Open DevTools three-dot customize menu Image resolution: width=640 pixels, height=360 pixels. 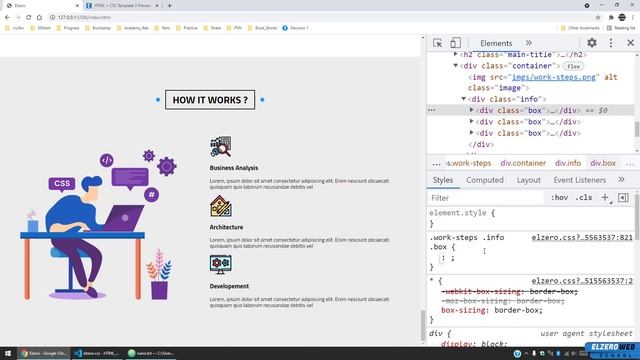click(x=611, y=43)
